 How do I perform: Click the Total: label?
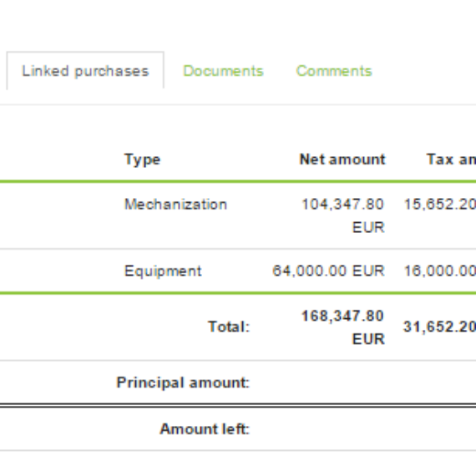click(229, 327)
